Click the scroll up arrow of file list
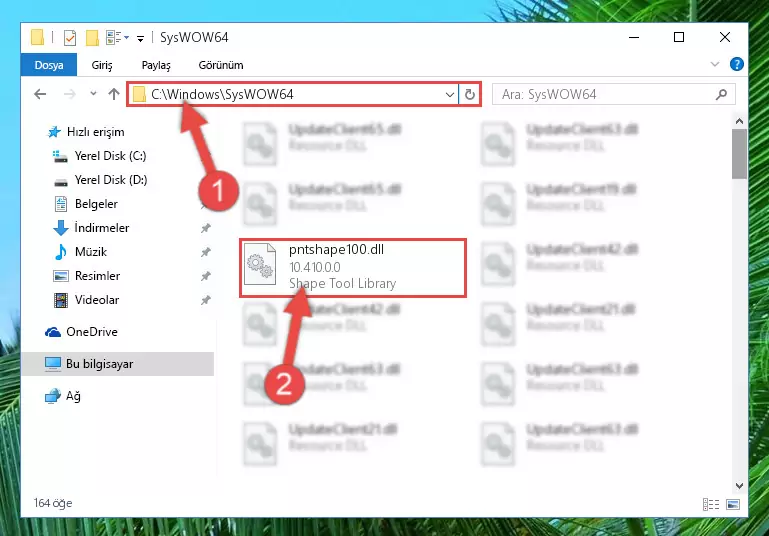 (740, 121)
